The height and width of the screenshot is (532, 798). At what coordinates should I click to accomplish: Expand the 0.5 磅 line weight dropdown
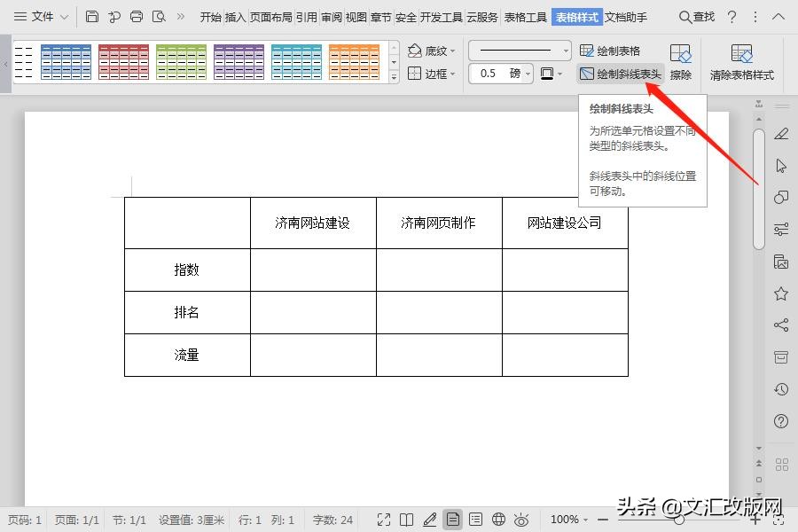tap(528, 74)
